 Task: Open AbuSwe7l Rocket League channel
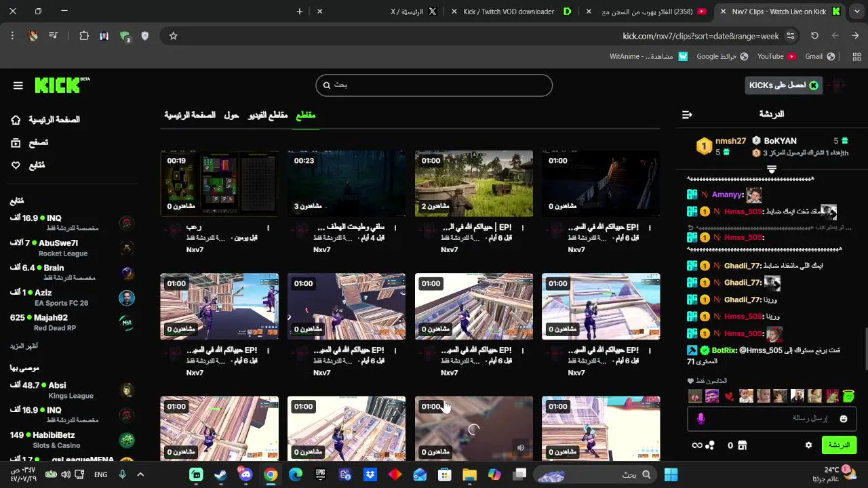pyautogui.click(x=72, y=248)
